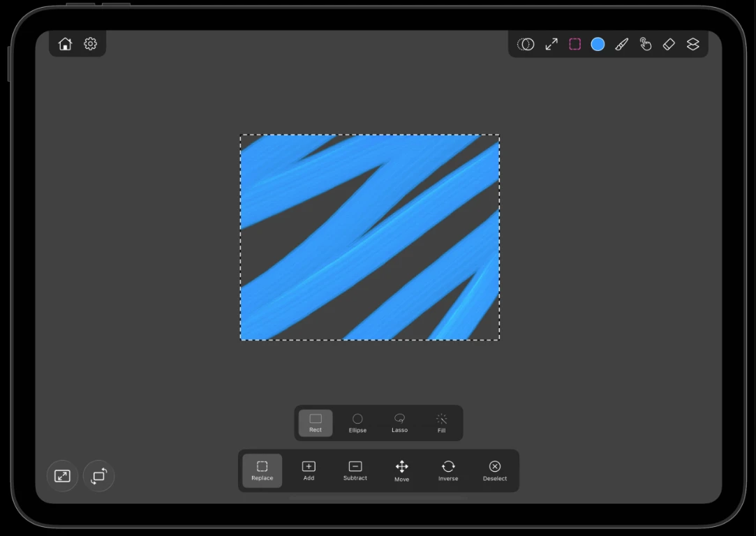The height and width of the screenshot is (536, 756).
Task: Set selection mode to Replace
Action: [x=262, y=470]
